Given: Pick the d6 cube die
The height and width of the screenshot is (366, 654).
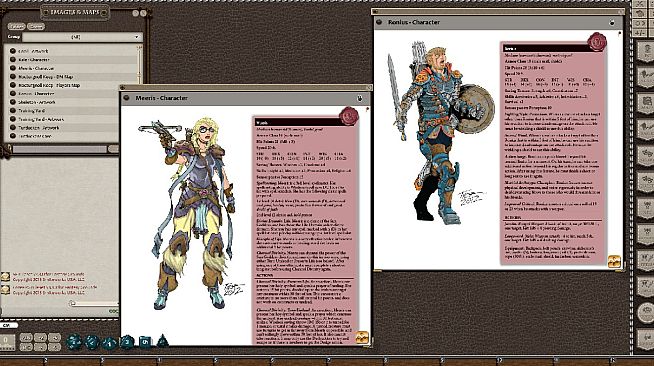Looking at the screenshot, I should click(145, 342).
